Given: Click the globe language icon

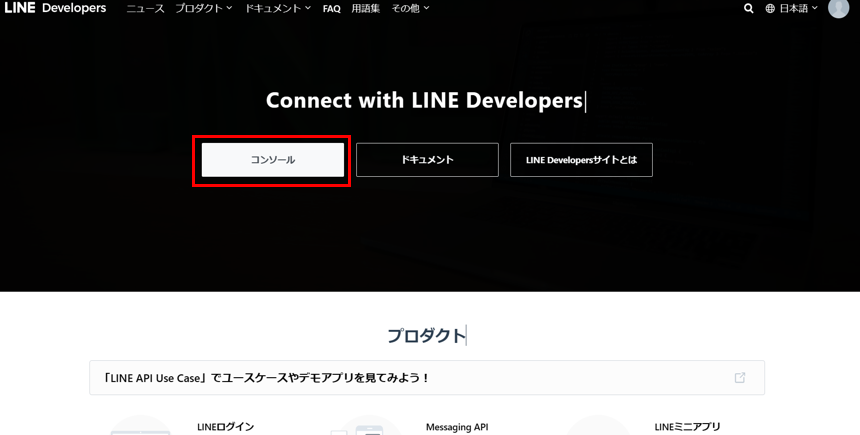Looking at the screenshot, I should click(770, 8).
